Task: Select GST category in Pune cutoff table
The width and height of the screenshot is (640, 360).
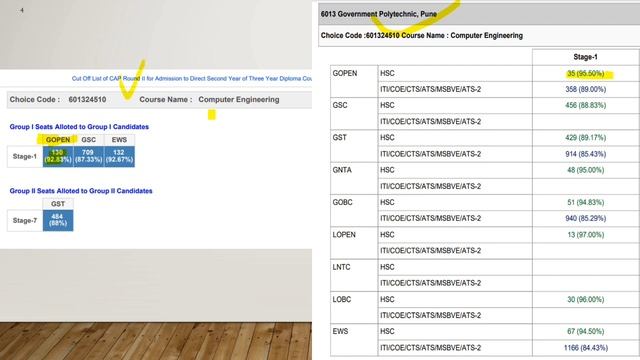Action: click(x=340, y=138)
